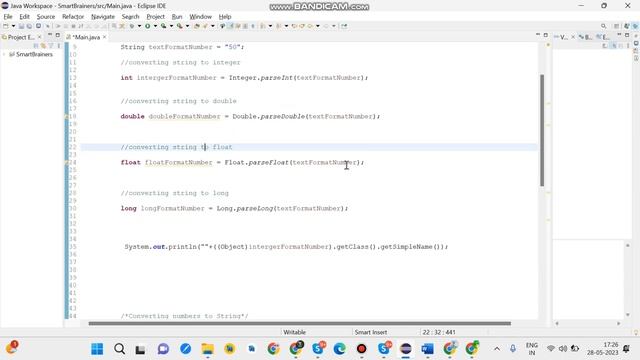Image resolution: width=640 pixels, height=360 pixels.
Task: Open File Explorer from the taskbar
Action: (207, 349)
